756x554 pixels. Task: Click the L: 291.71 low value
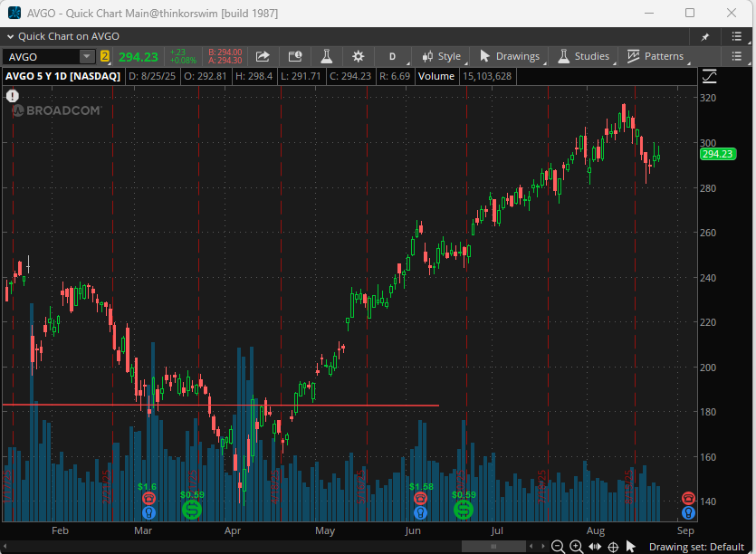coord(301,76)
